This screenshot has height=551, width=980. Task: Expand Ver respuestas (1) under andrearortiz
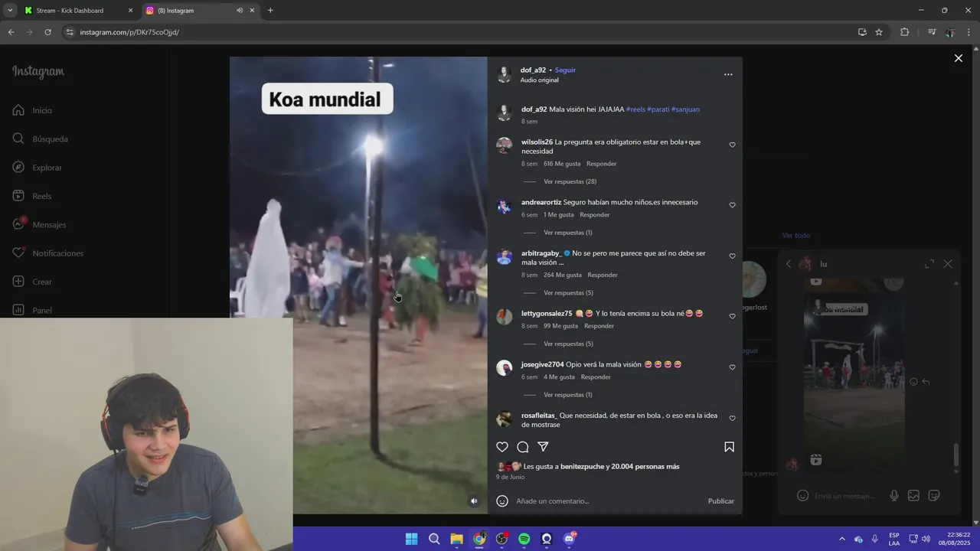[567, 233]
